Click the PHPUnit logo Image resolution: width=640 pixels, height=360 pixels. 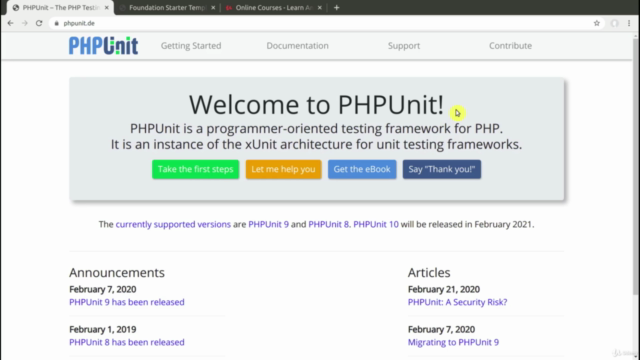103,46
